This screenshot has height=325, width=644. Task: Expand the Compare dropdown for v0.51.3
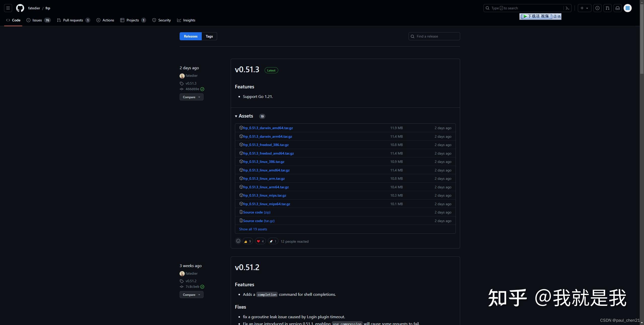click(x=191, y=97)
